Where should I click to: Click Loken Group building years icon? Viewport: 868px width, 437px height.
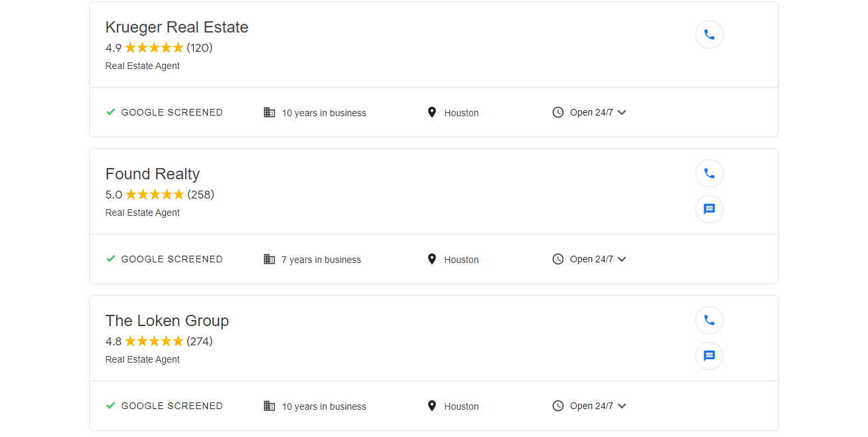pyautogui.click(x=269, y=406)
